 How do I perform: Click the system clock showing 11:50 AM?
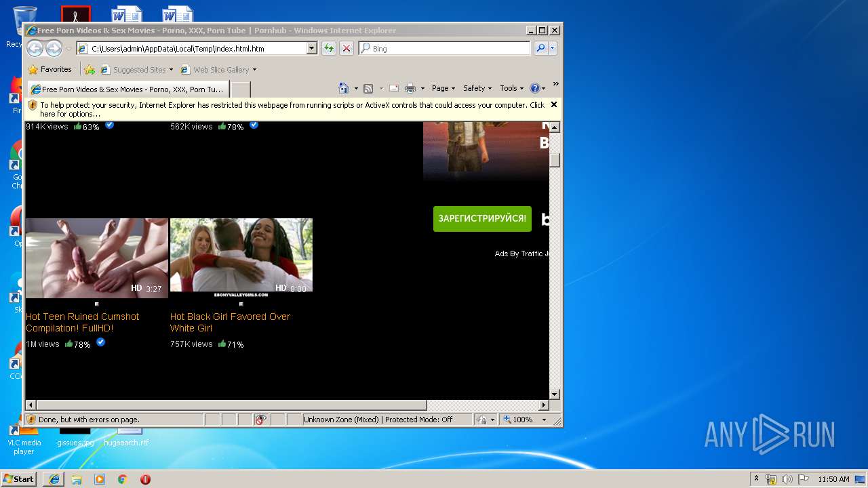click(x=833, y=479)
